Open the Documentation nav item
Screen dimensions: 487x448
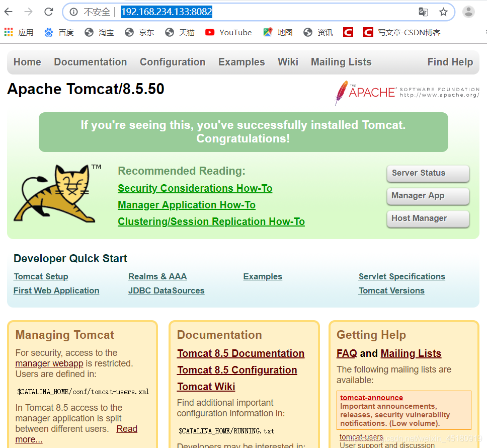(91, 62)
